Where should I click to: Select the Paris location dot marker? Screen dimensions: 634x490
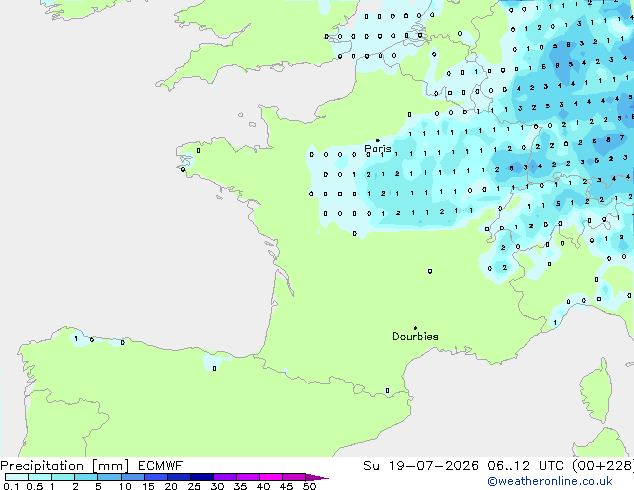(378, 140)
